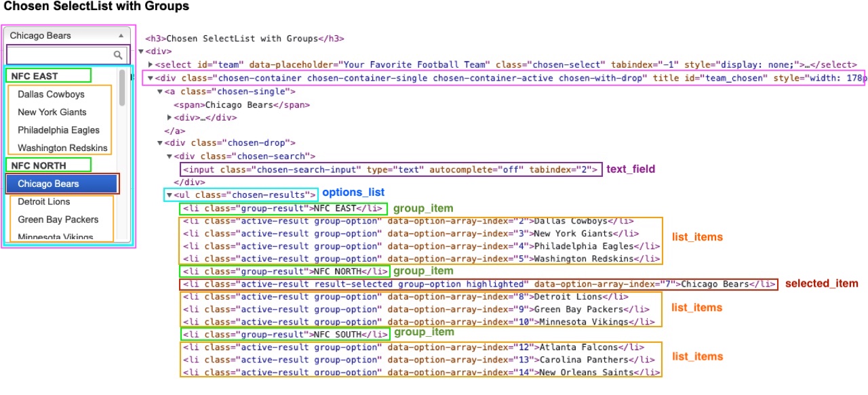
Task: Pick Washington Redskins in the list
Action: [x=62, y=148]
